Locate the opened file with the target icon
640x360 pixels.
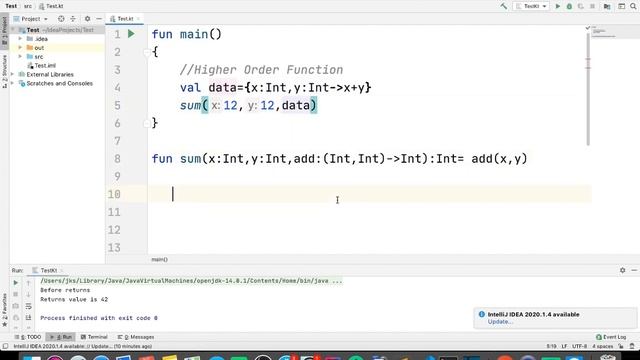[x=61, y=19]
